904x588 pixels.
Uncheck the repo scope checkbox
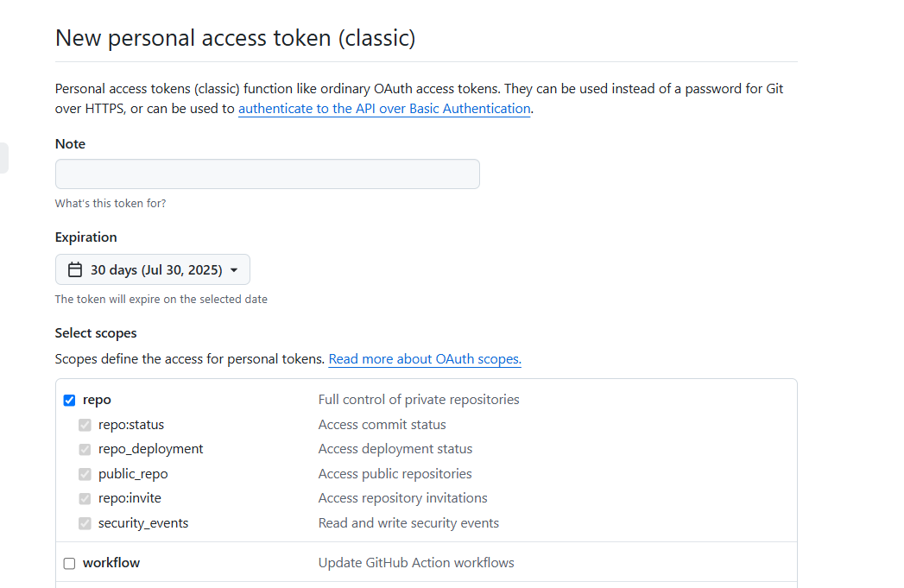click(x=70, y=401)
